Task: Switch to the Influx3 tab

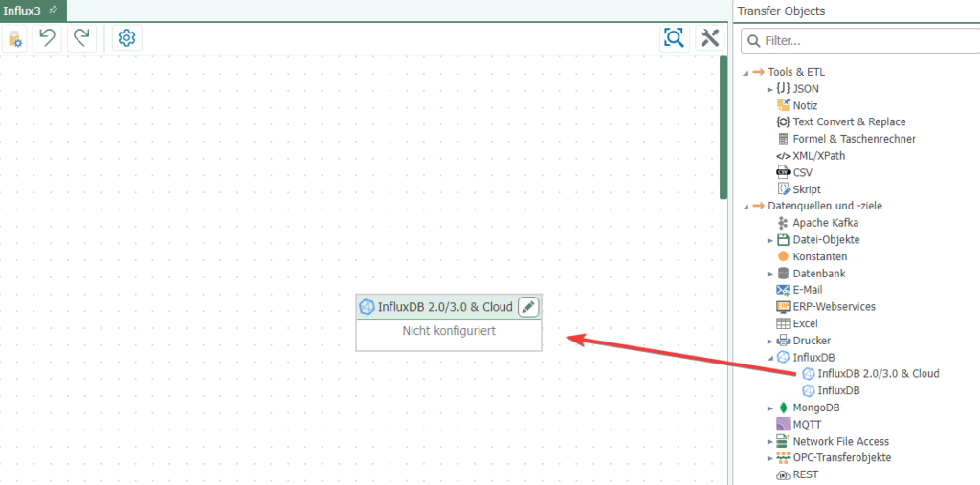Action: tap(22, 11)
